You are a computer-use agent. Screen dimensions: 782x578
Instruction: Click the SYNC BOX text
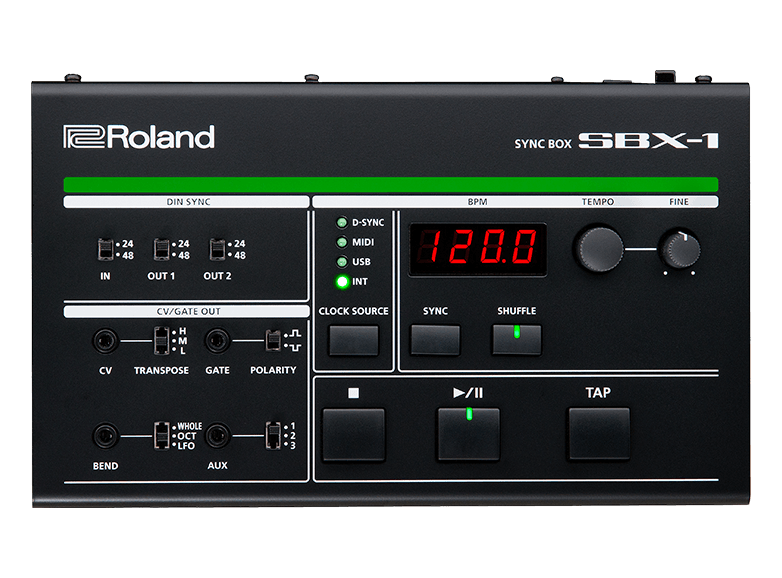[543, 144]
